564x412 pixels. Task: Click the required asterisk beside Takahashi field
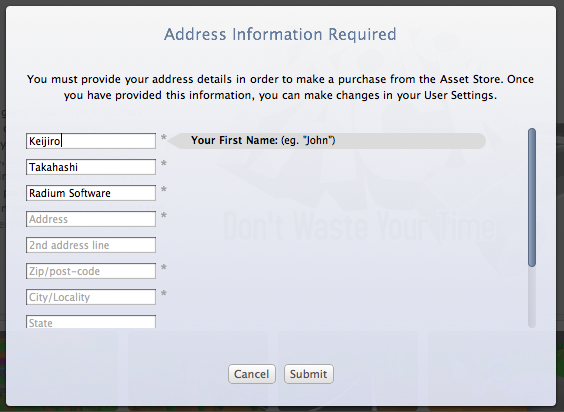(164, 164)
